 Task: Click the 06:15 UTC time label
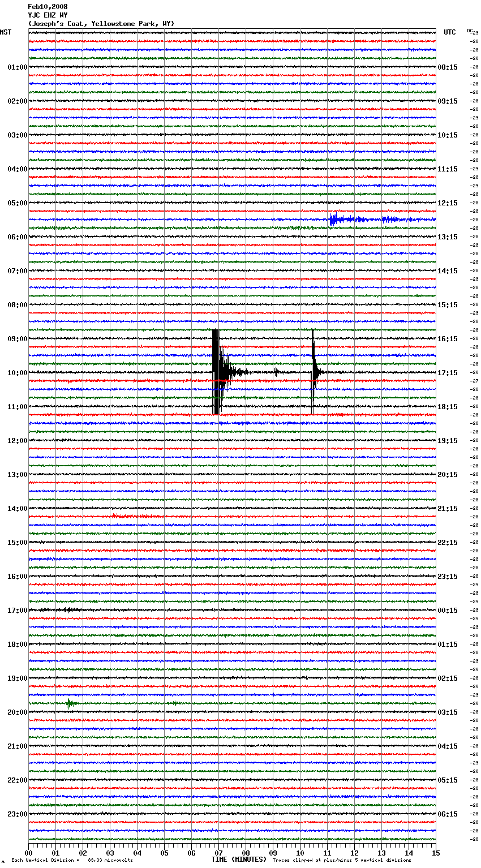click(448, 814)
